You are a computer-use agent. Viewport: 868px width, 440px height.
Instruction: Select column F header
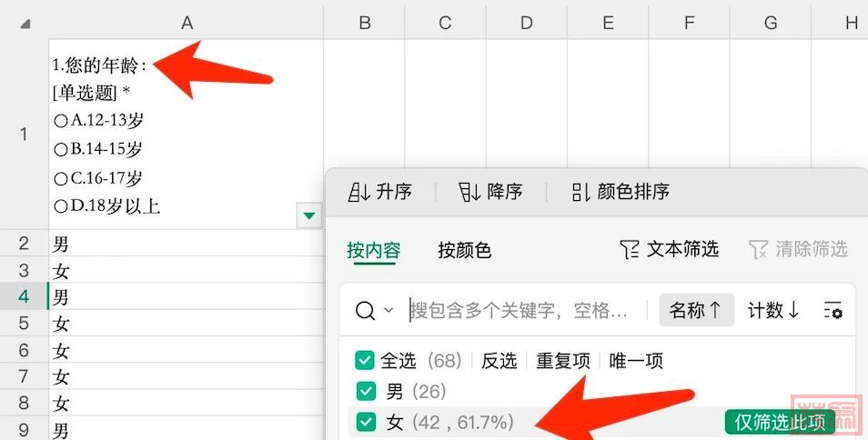click(x=689, y=23)
